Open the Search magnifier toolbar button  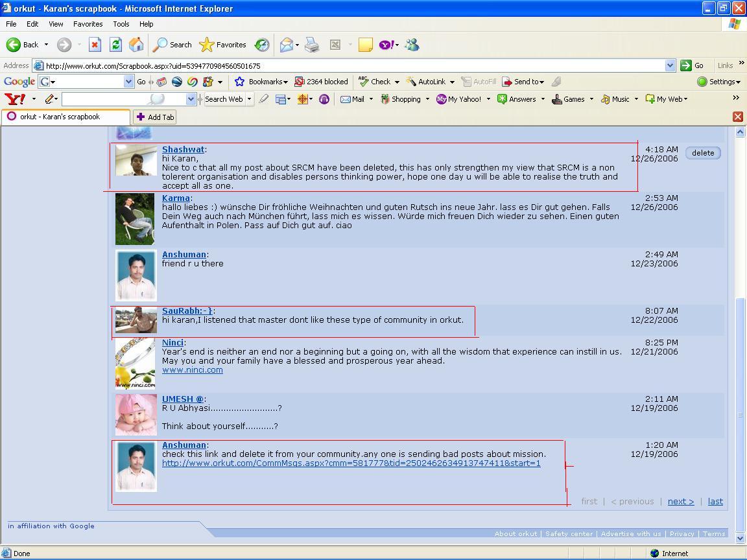pyautogui.click(x=172, y=45)
